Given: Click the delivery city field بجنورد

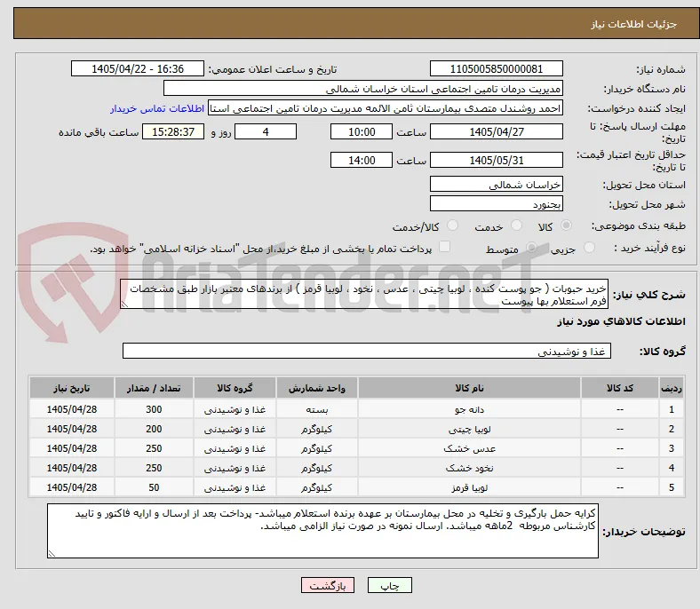Looking at the screenshot, I should click(x=496, y=204).
